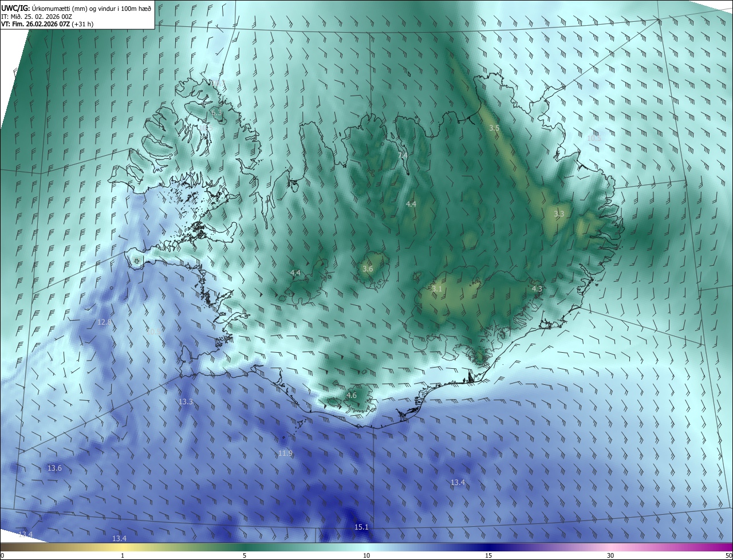Click the 3.3 value label

[x=559, y=214]
